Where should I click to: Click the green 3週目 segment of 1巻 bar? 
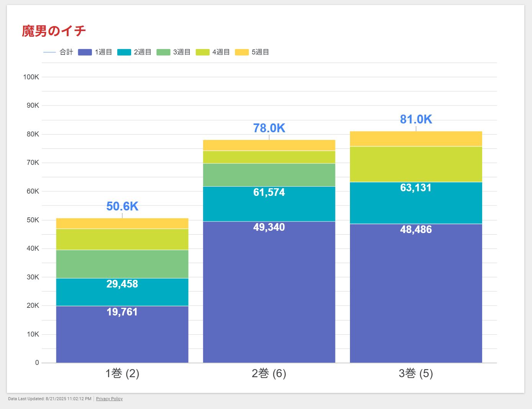(122, 264)
